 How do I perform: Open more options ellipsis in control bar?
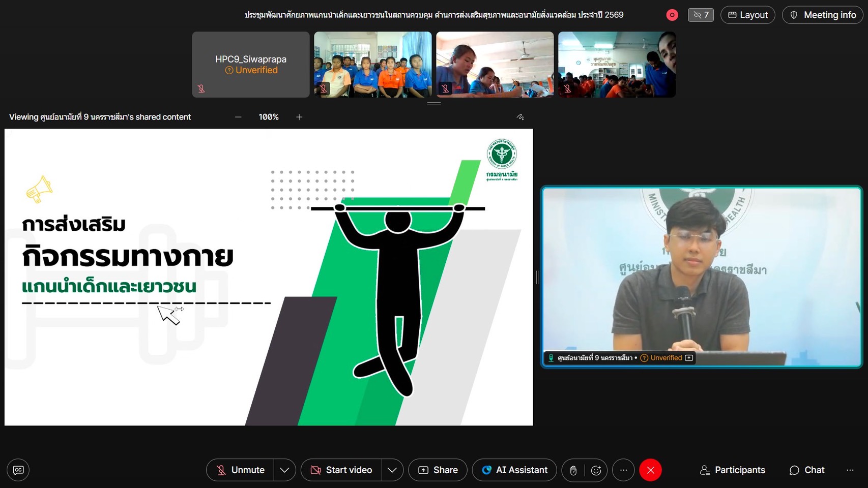623,470
